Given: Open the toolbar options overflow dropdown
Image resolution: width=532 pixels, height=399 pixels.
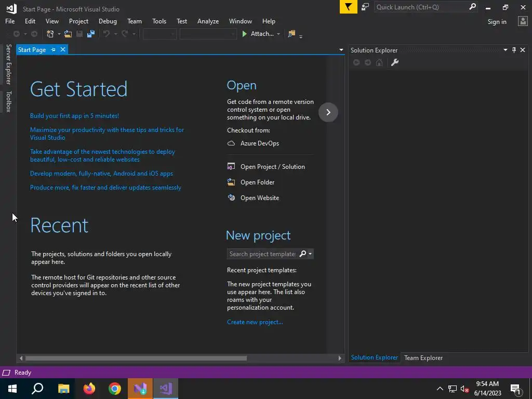Looking at the screenshot, I should point(301,36).
